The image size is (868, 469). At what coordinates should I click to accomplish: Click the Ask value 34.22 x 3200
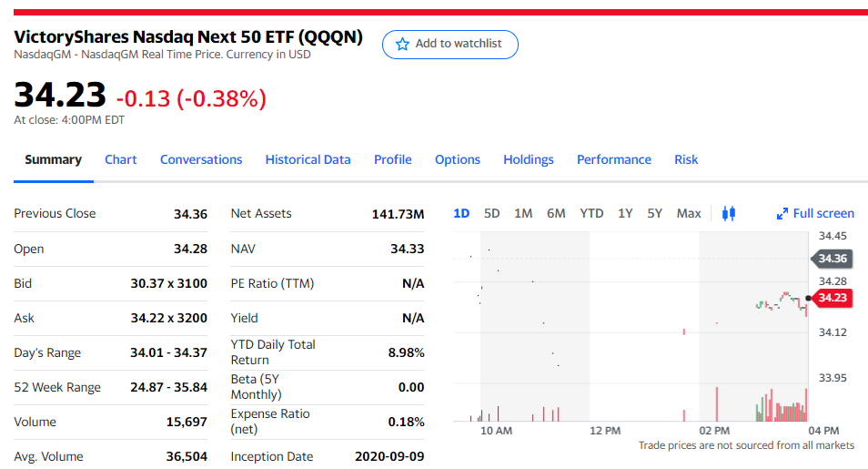click(x=169, y=318)
